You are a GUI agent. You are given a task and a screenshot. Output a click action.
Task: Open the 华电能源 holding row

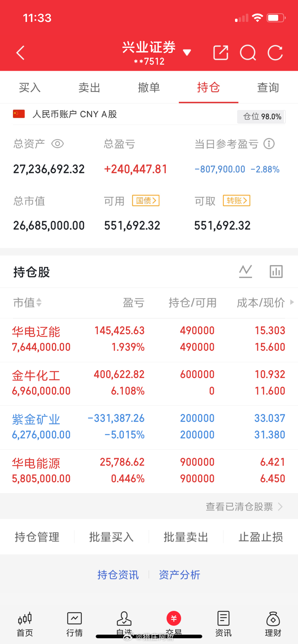149,471
